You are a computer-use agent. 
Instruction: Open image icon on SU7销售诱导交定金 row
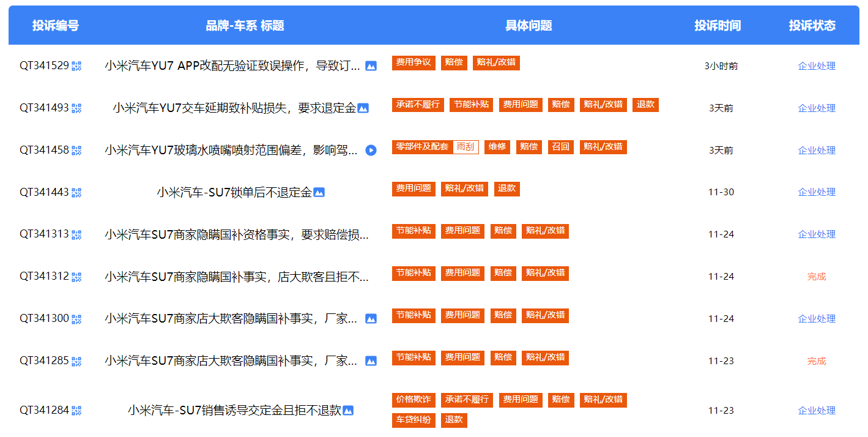[348, 411]
